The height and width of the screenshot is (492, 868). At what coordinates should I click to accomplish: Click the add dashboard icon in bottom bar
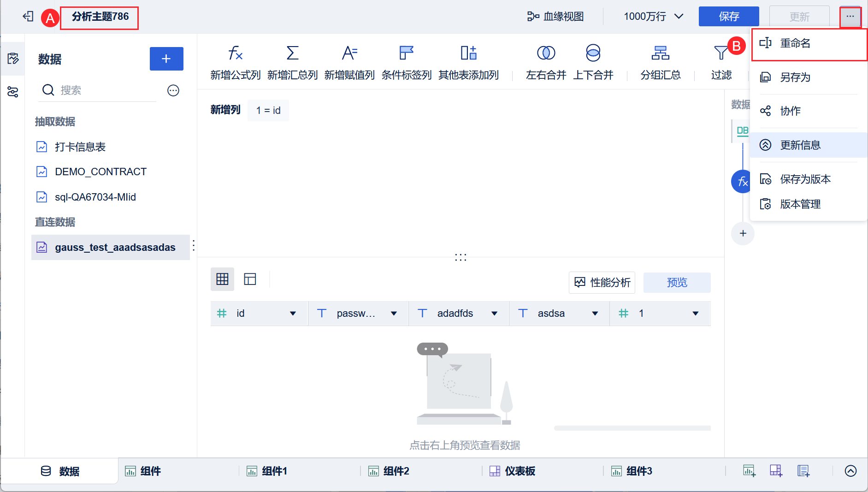pyautogui.click(x=776, y=471)
